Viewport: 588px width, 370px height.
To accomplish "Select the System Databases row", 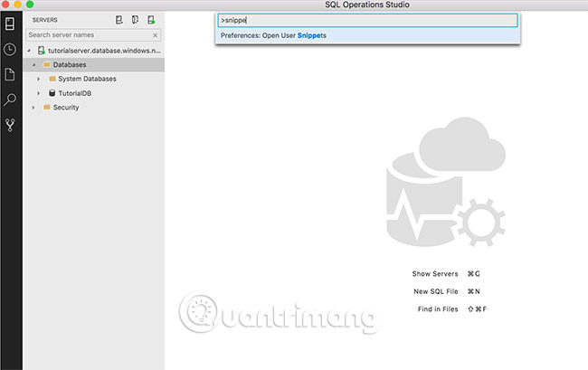I will (x=93, y=79).
